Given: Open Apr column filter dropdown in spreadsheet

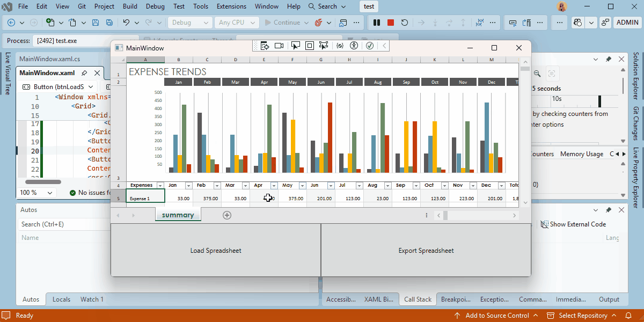Looking at the screenshot, I should click(274, 186).
